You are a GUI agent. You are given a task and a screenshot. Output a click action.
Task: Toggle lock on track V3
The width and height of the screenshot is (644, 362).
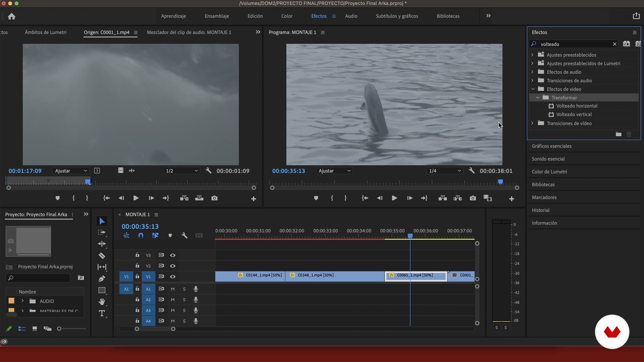pyautogui.click(x=137, y=255)
